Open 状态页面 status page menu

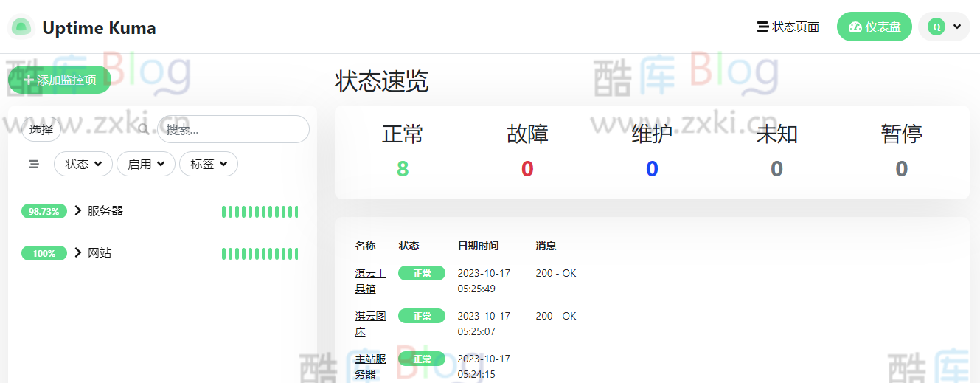(x=788, y=27)
